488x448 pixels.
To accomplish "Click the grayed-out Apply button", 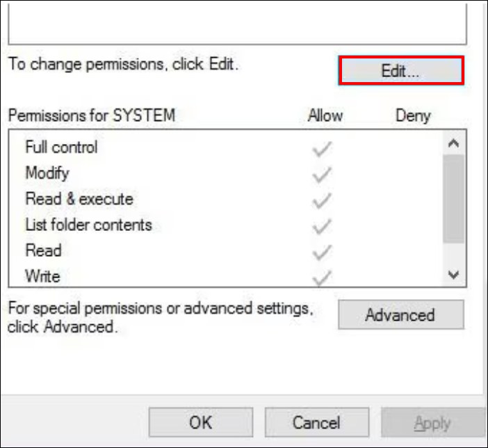I will point(432,422).
